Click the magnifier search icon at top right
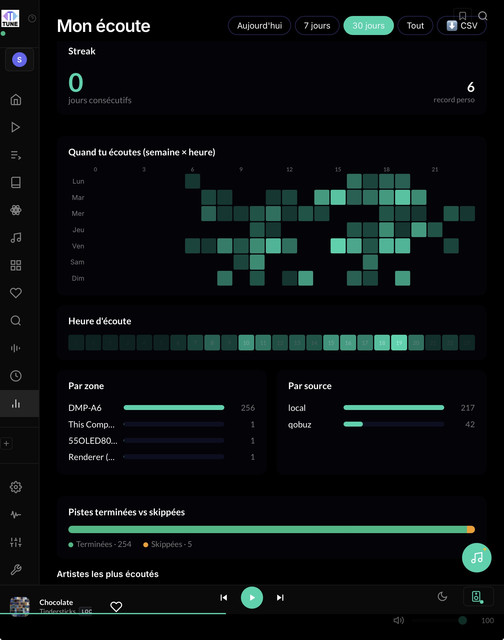 483,16
